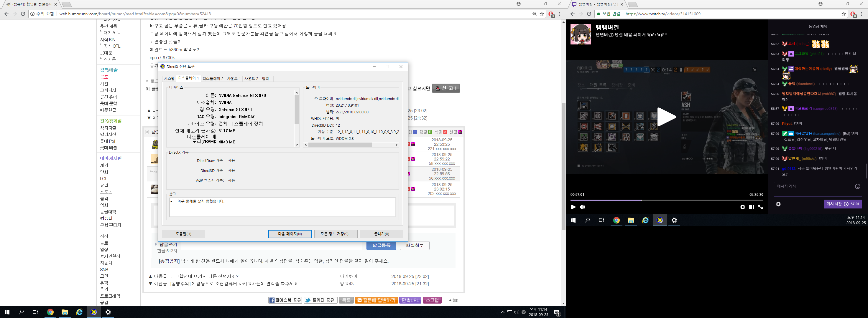Click the 단축URL button
This screenshot has height=318, width=868.
(x=410, y=300)
